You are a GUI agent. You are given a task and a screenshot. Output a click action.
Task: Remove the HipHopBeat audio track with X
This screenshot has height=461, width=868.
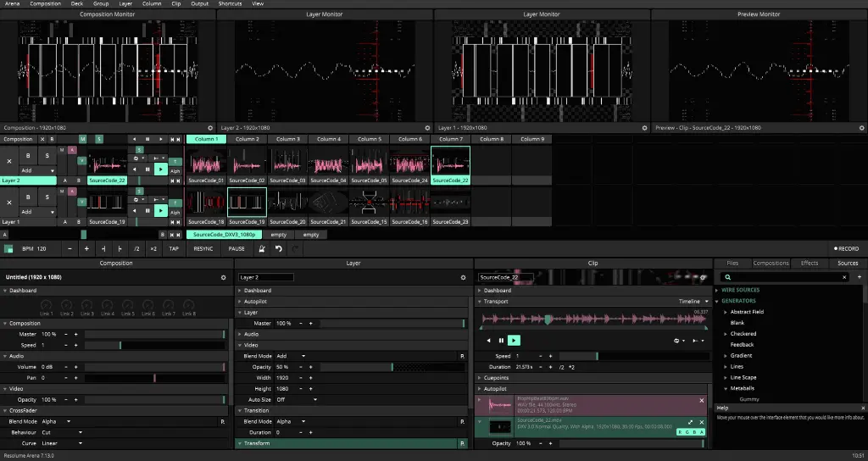click(x=702, y=400)
